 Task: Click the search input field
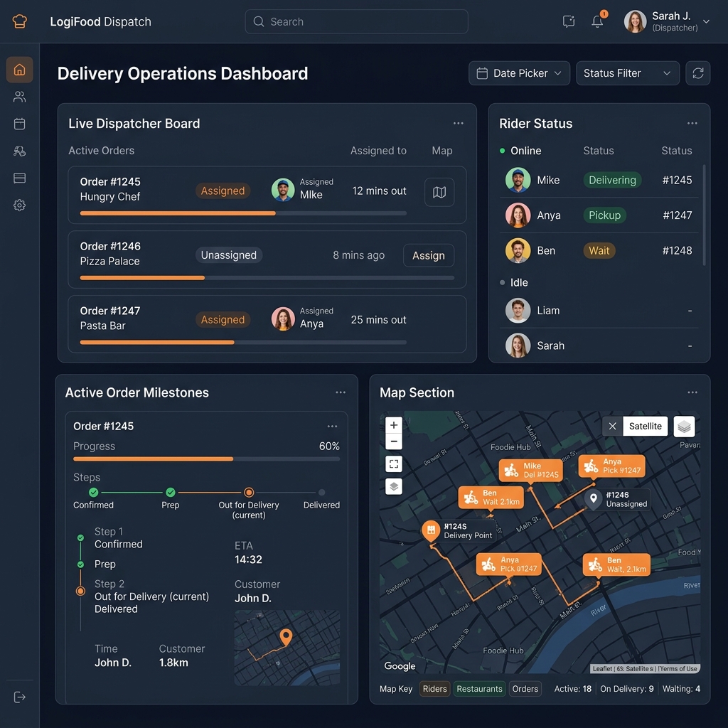[357, 21]
